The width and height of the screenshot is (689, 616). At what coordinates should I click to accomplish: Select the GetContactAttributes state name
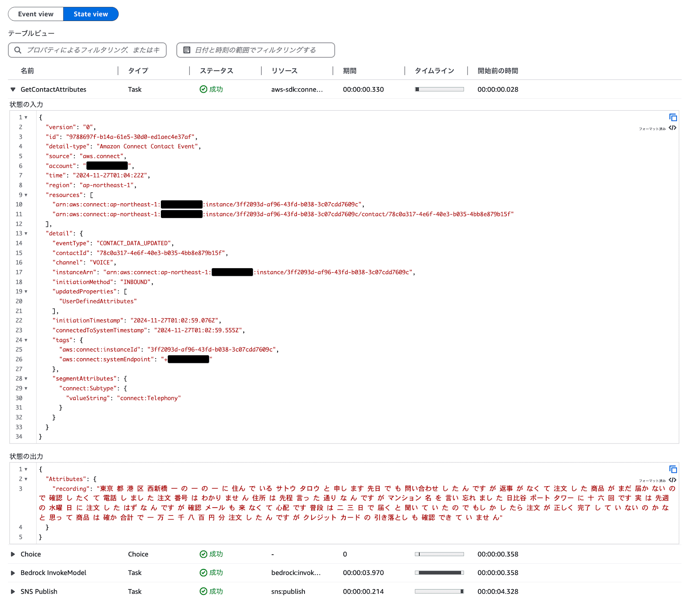[53, 90]
